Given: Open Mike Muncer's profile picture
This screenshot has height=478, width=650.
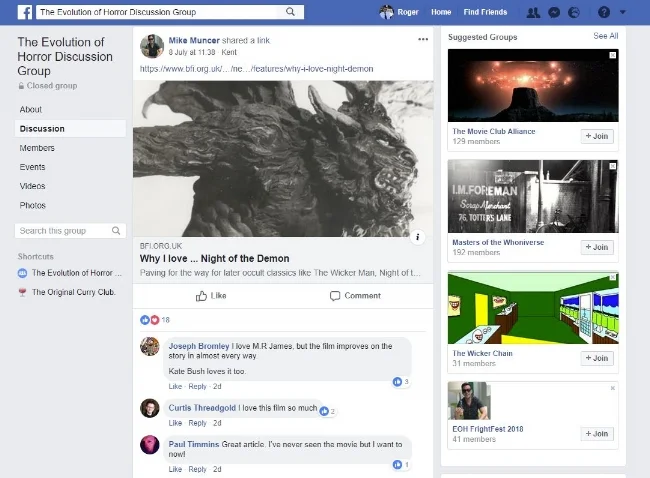Looking at the screenshot, I should (x=152, y=46).
